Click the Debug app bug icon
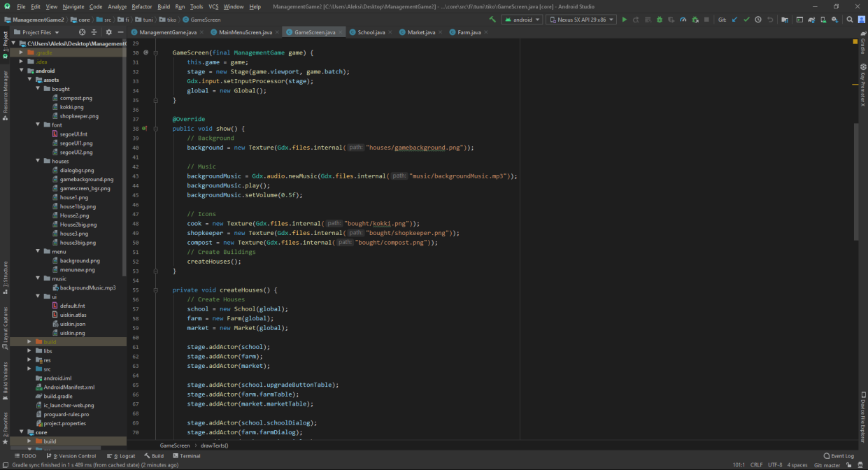 tap(658, 20)
